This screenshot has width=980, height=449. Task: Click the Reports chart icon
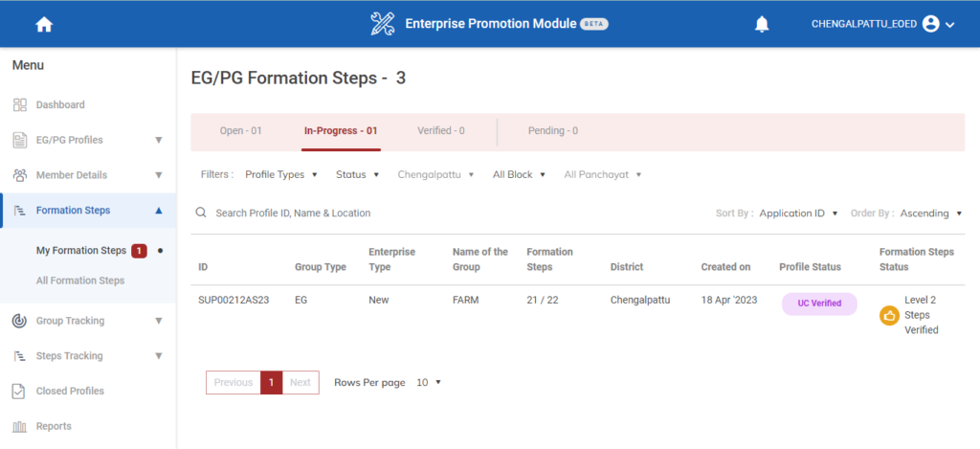point(19,426)
